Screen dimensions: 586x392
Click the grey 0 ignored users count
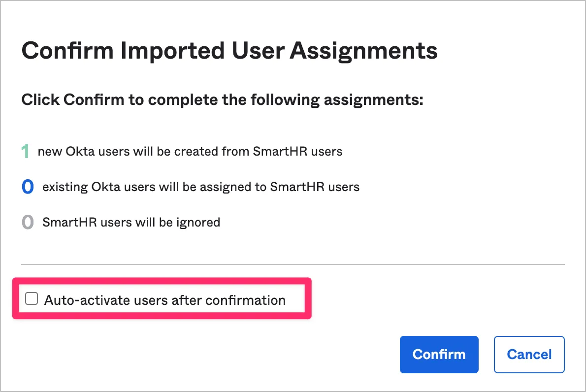[28, 223]
